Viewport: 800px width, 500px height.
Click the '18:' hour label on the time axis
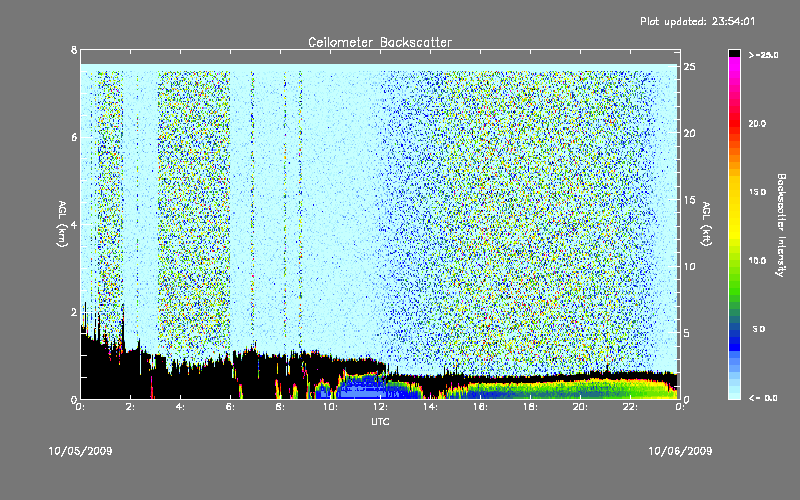(530, 407)
